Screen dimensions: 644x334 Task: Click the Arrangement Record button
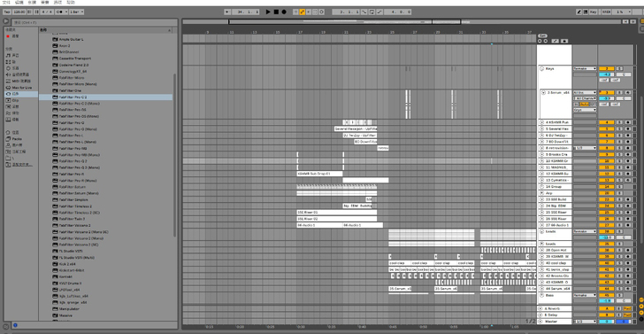point(284,12)
